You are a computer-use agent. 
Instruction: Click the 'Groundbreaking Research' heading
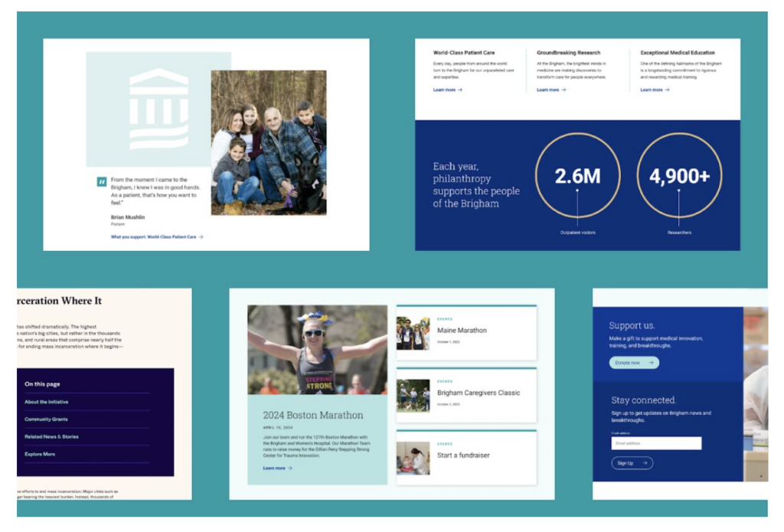tap(568, 53)
